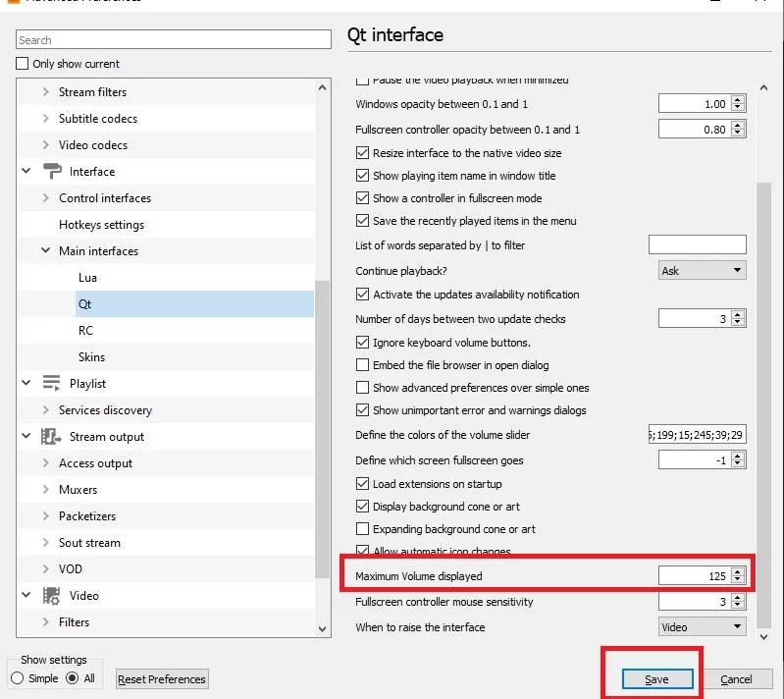The width and height of the screenshot is (784, 699).
Task: Select the Simple show settings radio
Action: (x=18, y=678)
